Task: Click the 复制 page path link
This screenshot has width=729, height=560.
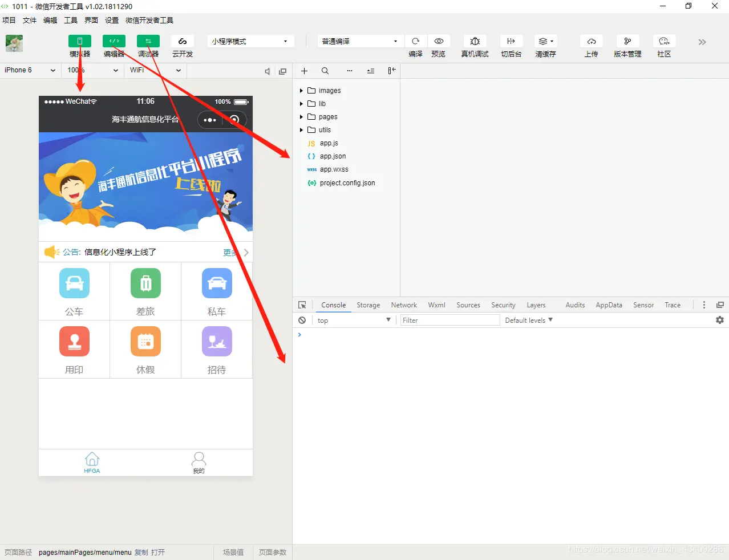Action: (x=141, y=553)
